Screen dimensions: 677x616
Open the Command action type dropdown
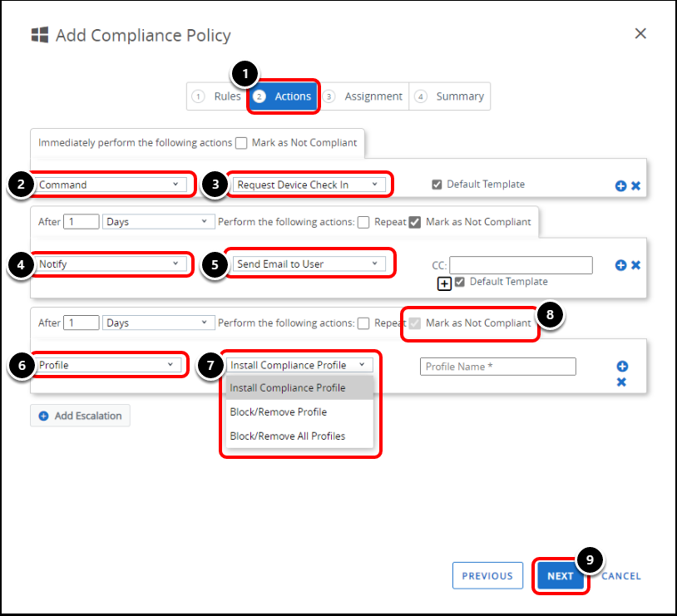(x=111, y=185)
